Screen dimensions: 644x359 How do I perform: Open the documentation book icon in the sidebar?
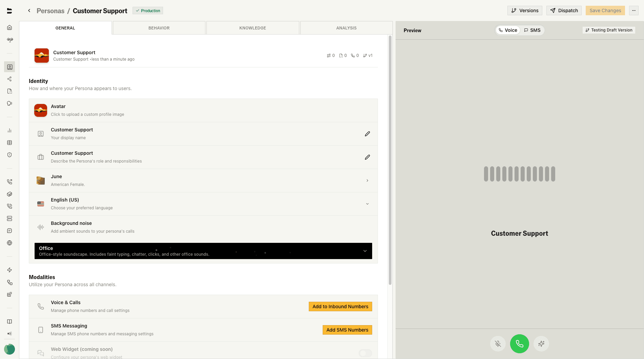(9, 321)
